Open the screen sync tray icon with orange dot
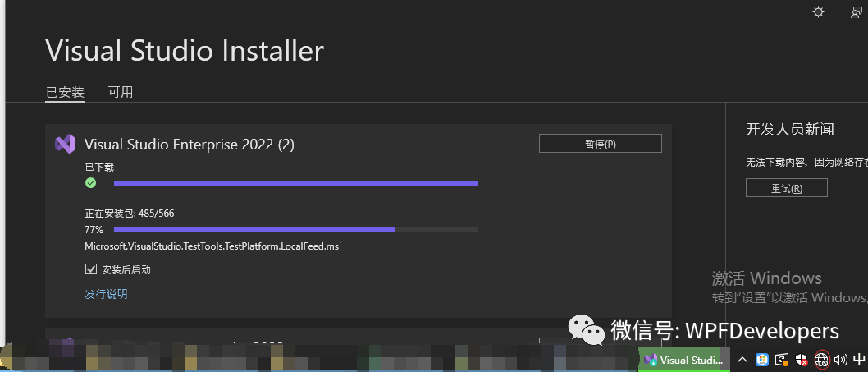The width and height of the screenshot is (868, 372). tap(782, 360)
